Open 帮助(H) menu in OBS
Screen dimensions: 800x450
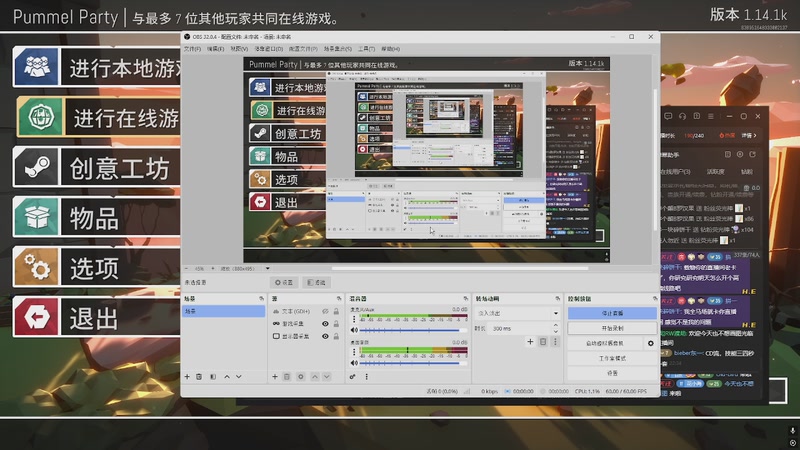click(390, 49)
